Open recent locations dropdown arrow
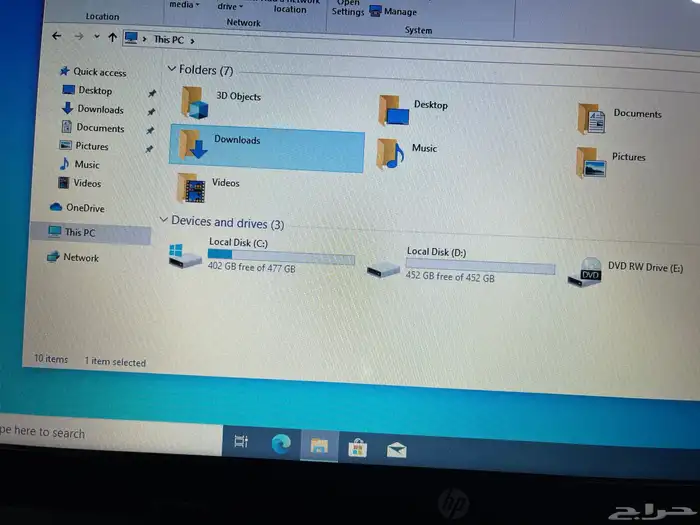This screenshot has width=700, height=525. pyautogui.click(x=96, y=37)
